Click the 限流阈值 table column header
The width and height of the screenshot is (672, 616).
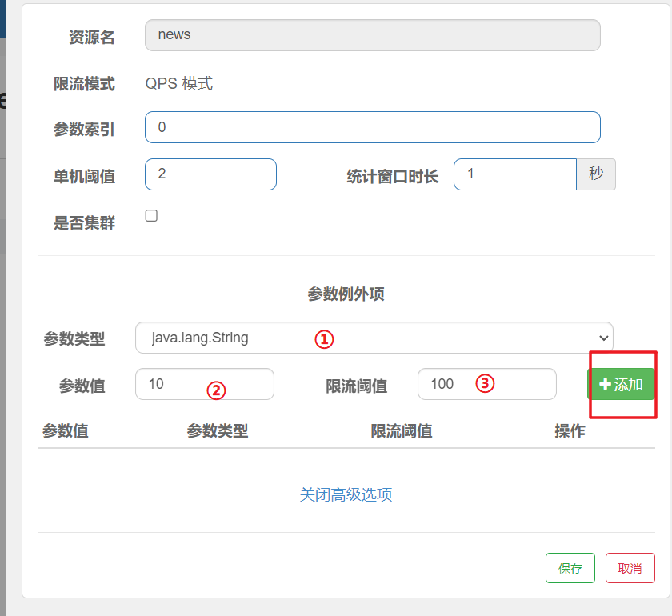[x=402, y=431]
